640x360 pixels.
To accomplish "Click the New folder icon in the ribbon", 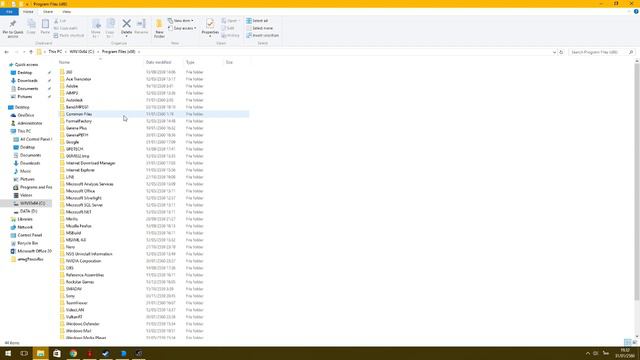I will (x=159, y=24).
